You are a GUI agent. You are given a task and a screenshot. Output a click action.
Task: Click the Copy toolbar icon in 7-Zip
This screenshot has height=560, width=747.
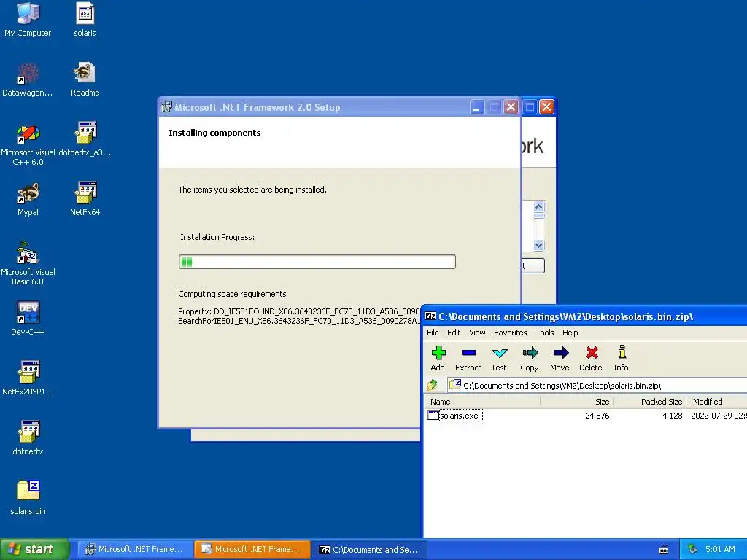tap(530, 358)
